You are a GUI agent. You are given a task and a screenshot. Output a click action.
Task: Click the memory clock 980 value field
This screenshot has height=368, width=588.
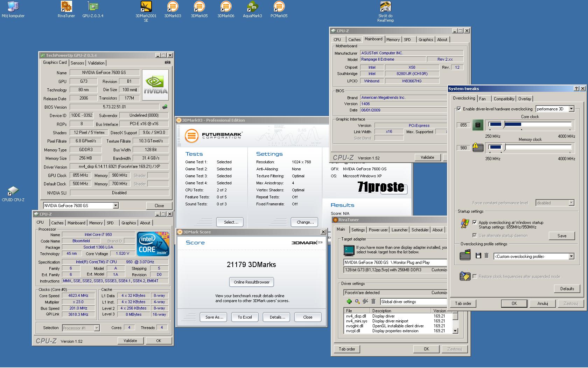[x=463, y=148]
